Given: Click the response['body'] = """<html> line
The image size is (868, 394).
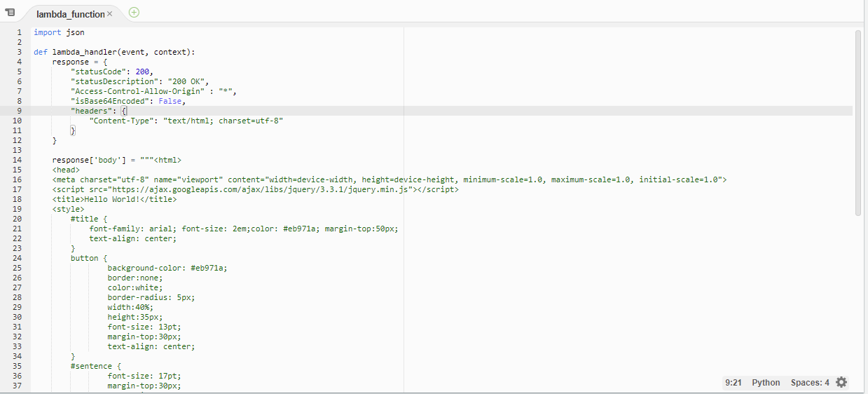Looking at the screenshot, I should [116, 160].
